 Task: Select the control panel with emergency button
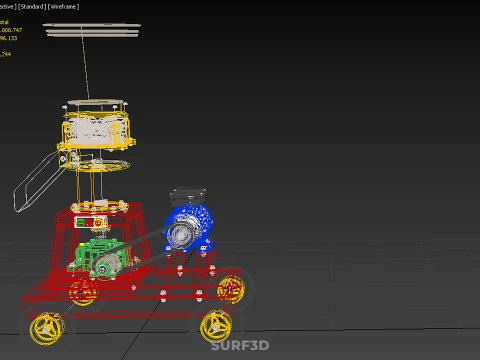click(91, 222)
